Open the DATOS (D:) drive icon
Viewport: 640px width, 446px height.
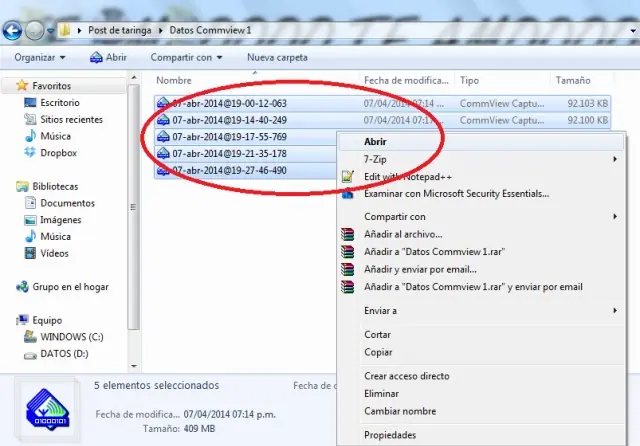point(30,355)
